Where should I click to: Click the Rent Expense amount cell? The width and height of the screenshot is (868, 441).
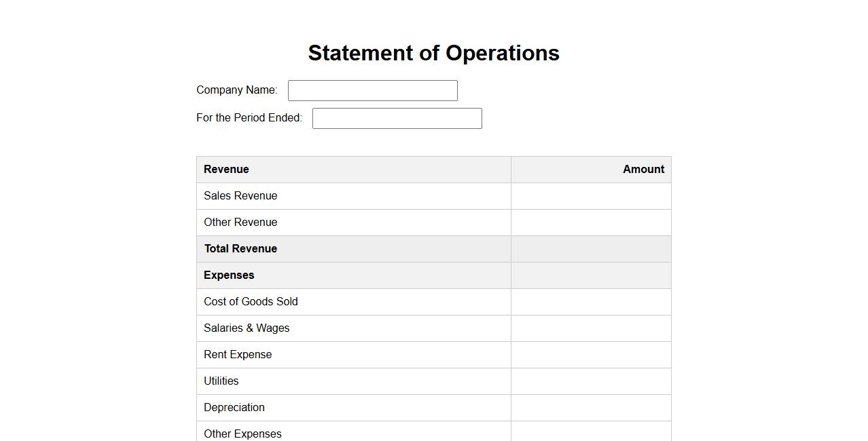591,355
